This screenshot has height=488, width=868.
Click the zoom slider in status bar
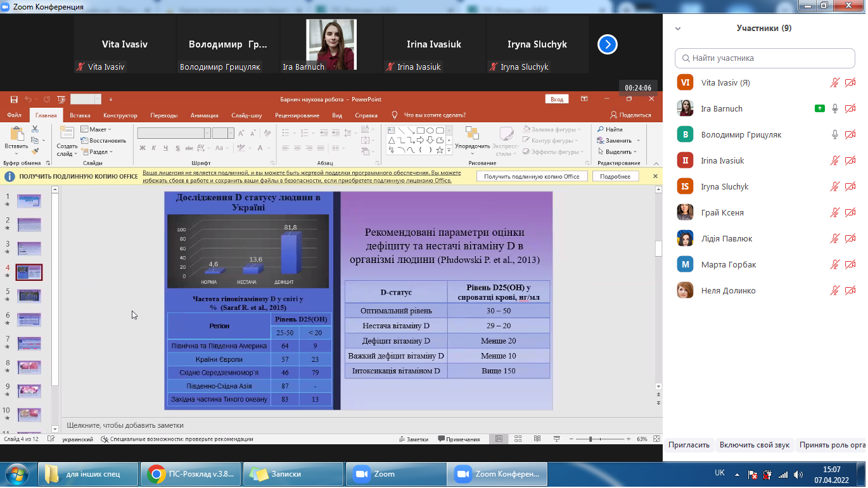pyautogui.click(x=590, y=439)
